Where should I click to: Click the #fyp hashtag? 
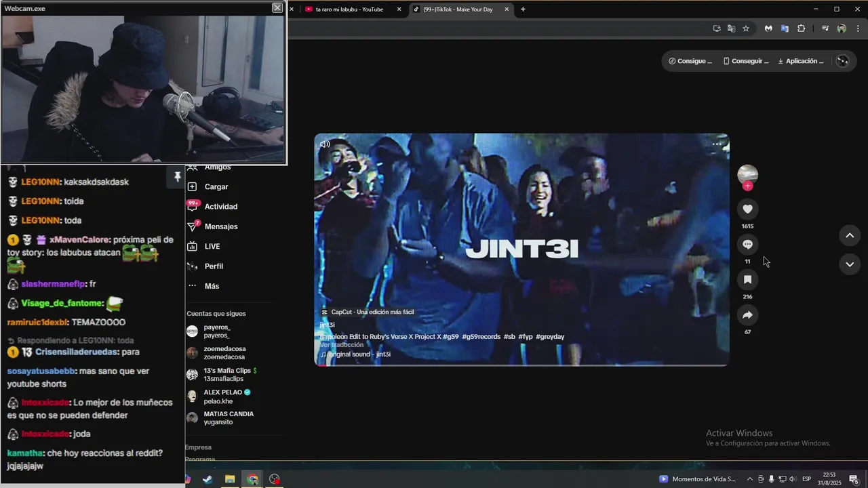pyautogui.click(x=526, y=337)
